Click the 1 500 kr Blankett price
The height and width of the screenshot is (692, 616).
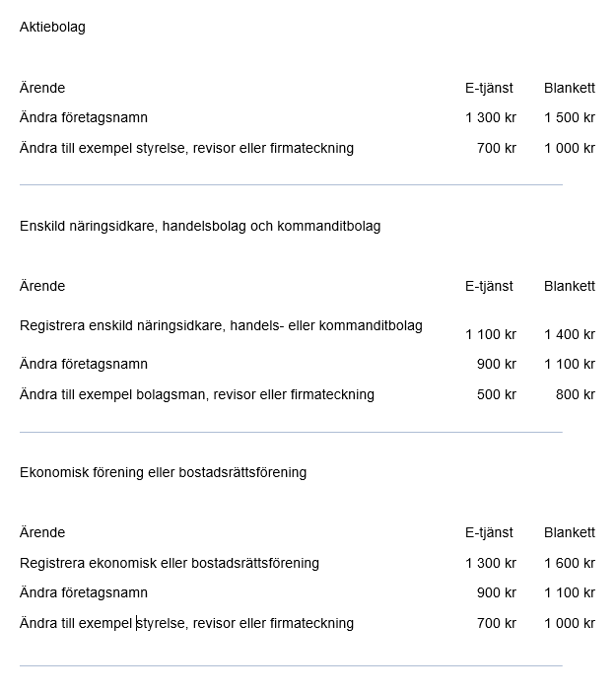click(569, 117)
